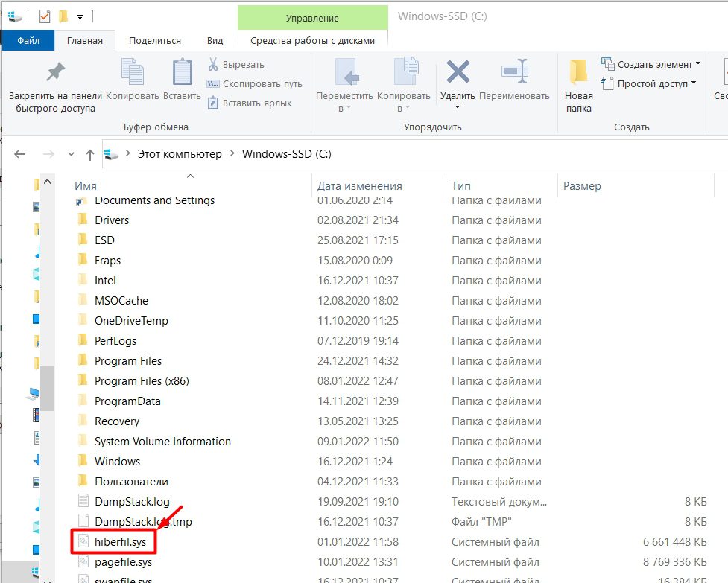Select the Windows folder

[118, 462]
